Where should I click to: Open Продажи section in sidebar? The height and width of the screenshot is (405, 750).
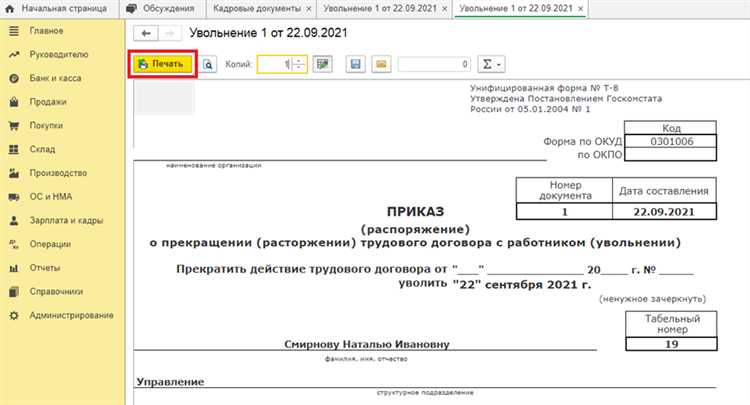[x=48, y=102]
